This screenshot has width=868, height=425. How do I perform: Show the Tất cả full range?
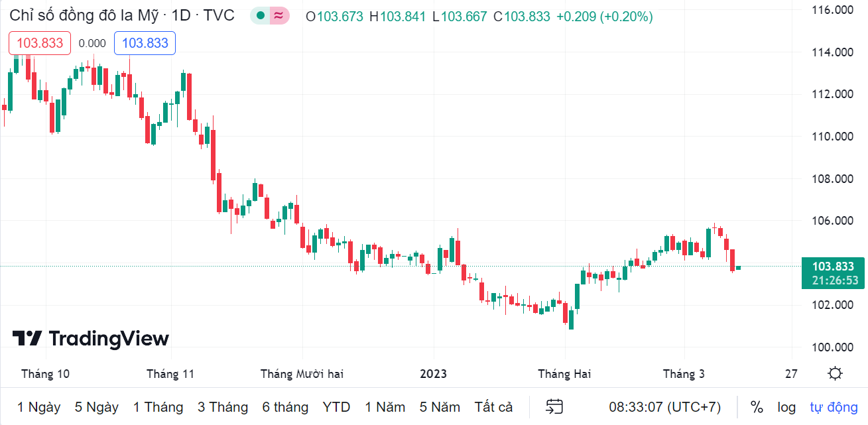click(493, 407)
